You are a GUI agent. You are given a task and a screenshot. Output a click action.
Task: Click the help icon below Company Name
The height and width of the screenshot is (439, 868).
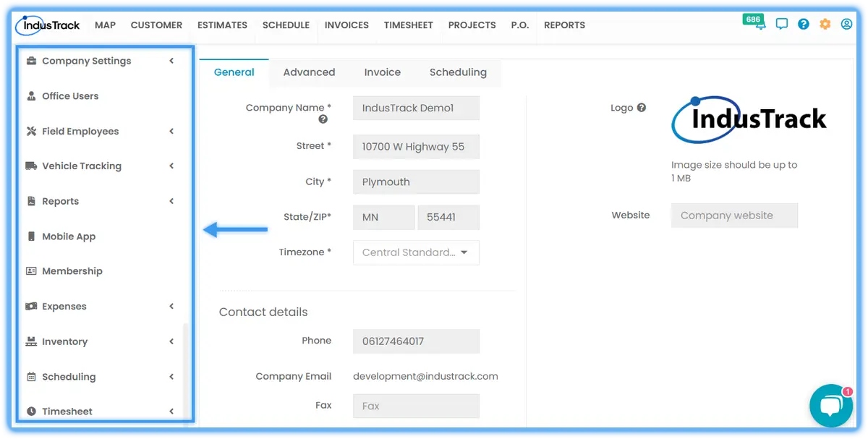[x=323, y=119]
